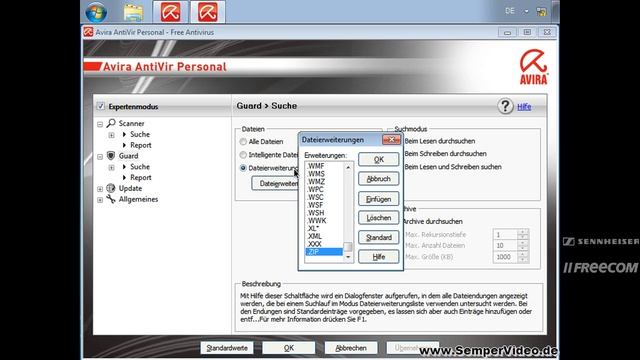
Task: Click the Dateierweiterungen button behind the dialog
Action: [275, 183]
